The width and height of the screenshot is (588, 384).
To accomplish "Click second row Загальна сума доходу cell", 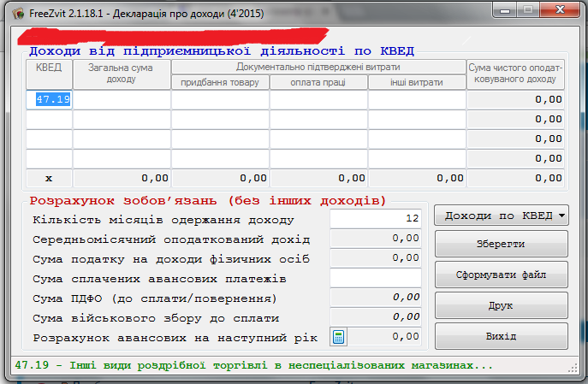I will point(122,119).
